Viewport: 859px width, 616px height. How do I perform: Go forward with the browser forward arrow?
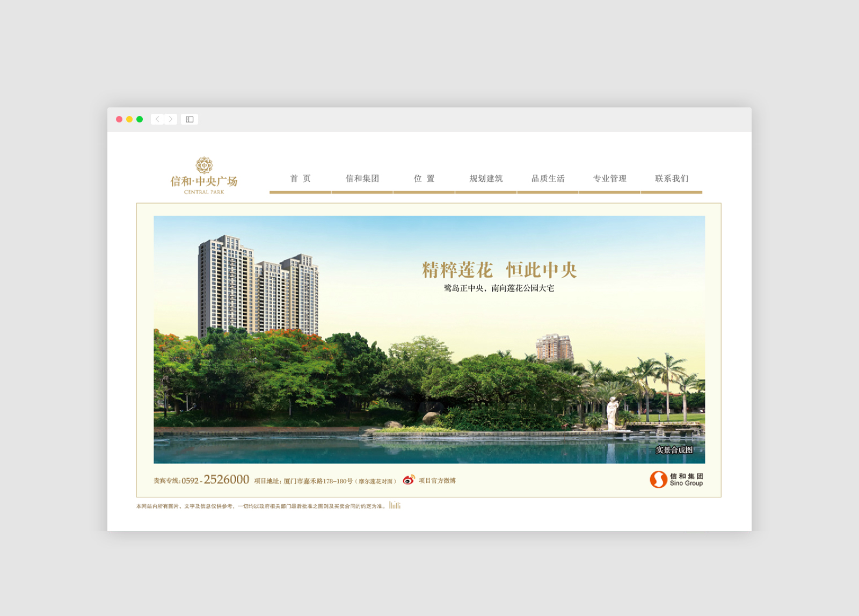coord(171,119)
